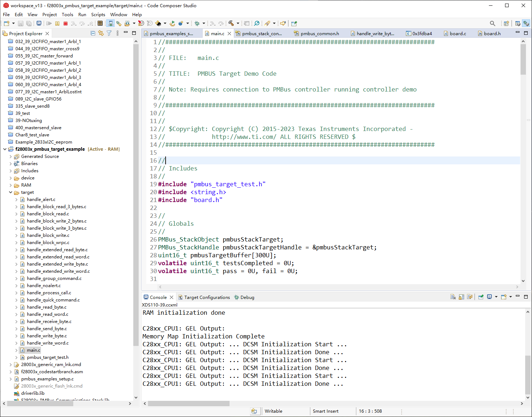Click Collapse All in Project Explorer
Screen dimensions: 532x417
point(93,33)
